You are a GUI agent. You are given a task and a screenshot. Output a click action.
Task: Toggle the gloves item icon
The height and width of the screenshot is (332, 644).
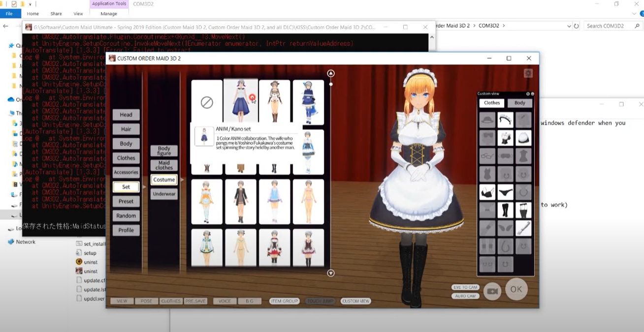coord(524,228)
